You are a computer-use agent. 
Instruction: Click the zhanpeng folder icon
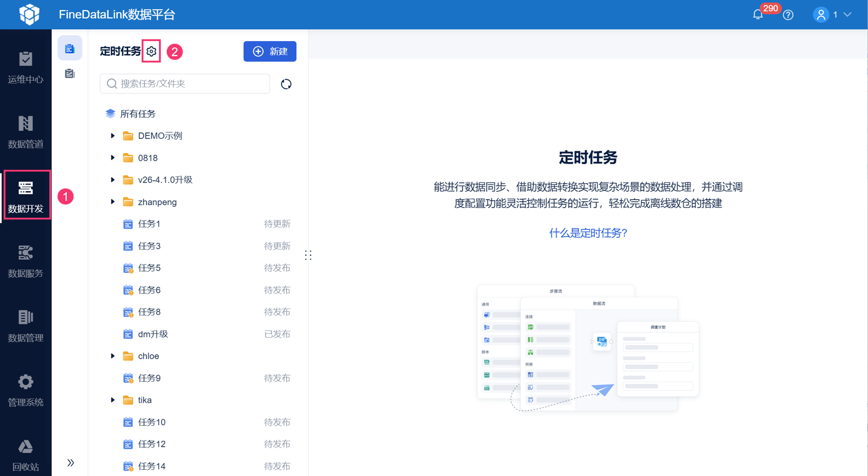[128, 202]
